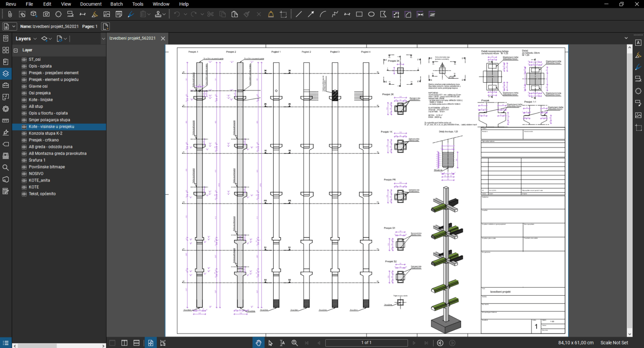
Task: Switch to Izvedbeni projekt_562021 document tab
Action: (x=132, y=38)
